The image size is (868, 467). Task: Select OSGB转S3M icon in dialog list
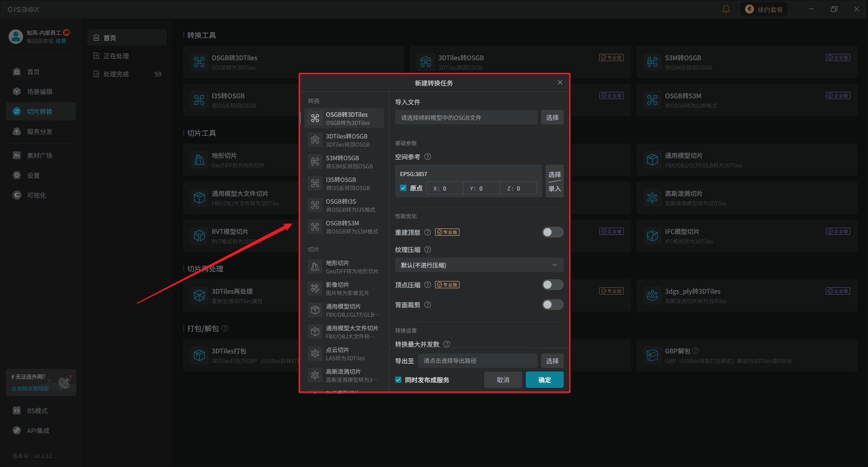pyautogui.click(x=315, y=227)
